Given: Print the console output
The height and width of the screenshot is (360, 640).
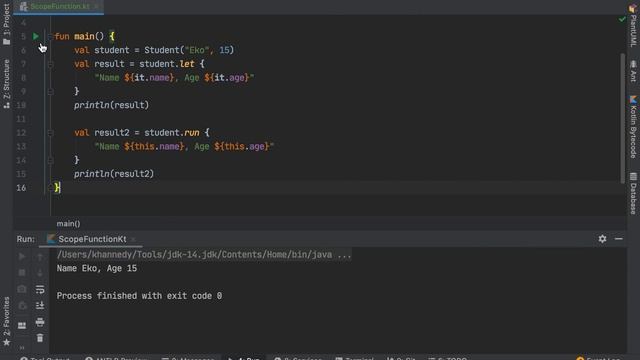Looking at the screenshot, I should [x=40, y=322].
